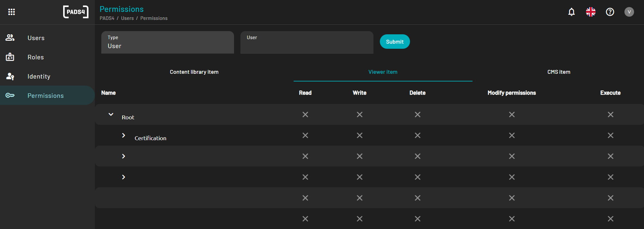
Task: Open the notifications bell
Action: click(572, 12)
